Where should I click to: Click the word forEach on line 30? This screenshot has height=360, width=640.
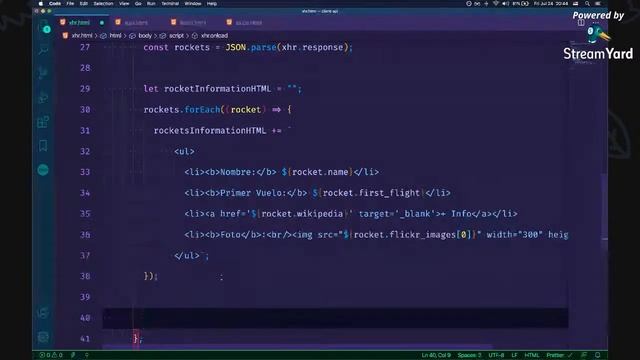click(202, 109)
